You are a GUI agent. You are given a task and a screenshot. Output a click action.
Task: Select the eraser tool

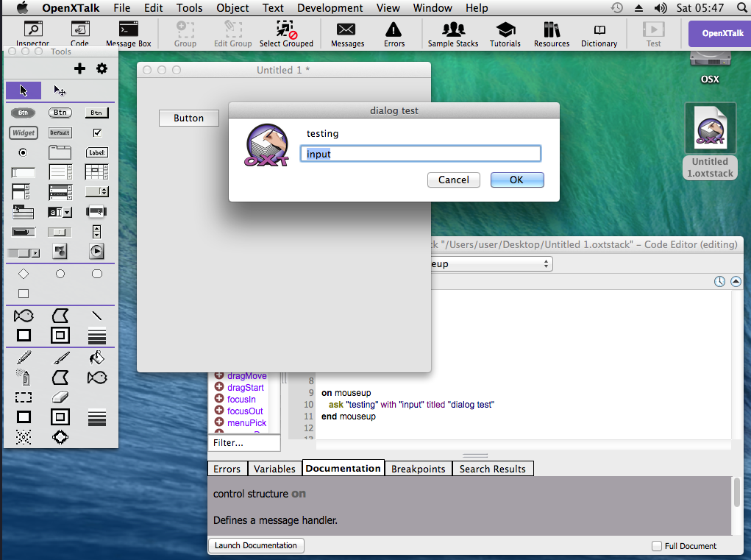pos(60,397)
